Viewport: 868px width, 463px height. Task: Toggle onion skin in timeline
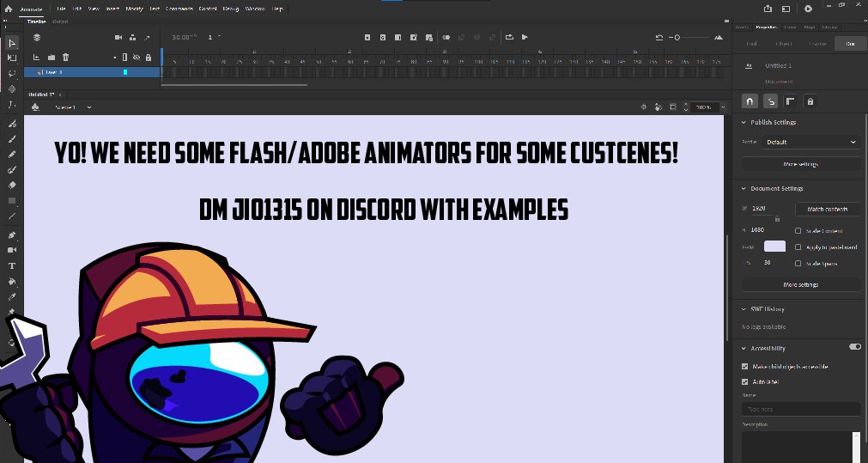(446, 37)
